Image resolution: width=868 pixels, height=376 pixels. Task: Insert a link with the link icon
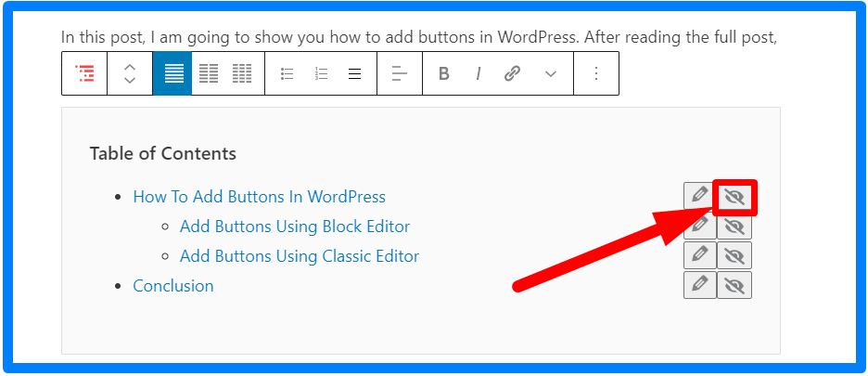513,73
